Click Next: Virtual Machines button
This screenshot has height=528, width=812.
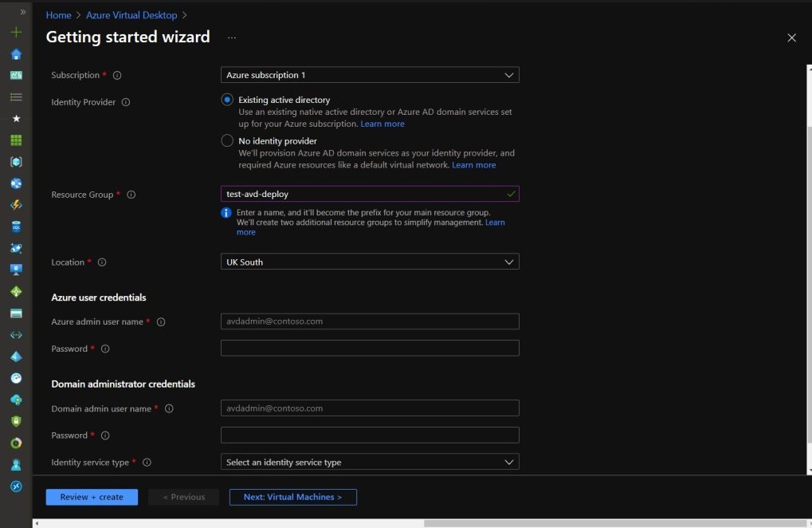[x=293, y=497]
